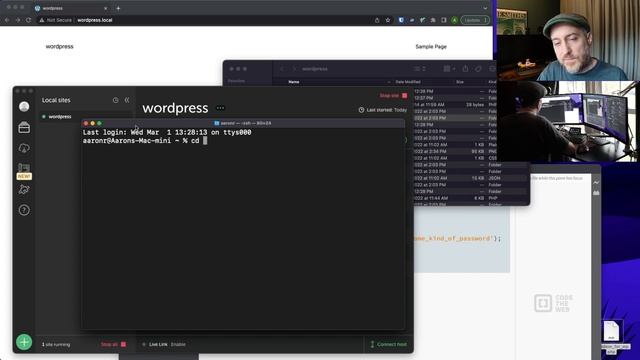Go back in the Finder window
This screenshot has height=360, width=640.
tap(282, 69)
